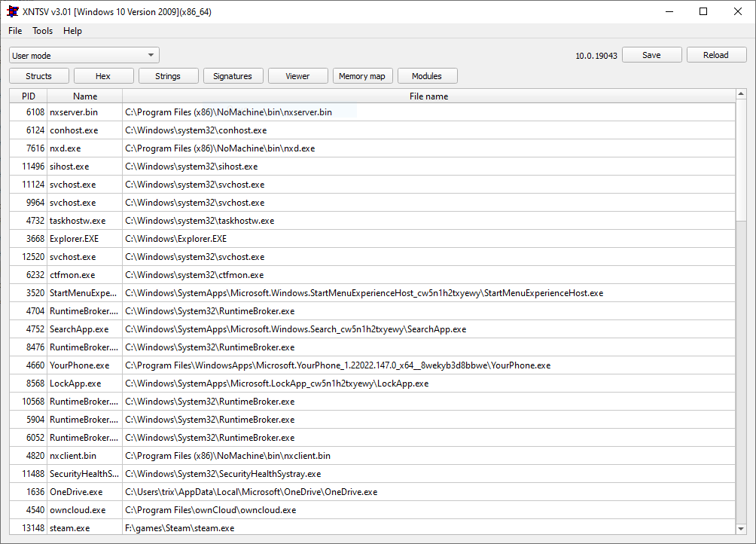The width and height of the screenshot is (756, 544).
Task: Sort the table by PID column header
Action: pyautogui.click(x=29, y=96)
